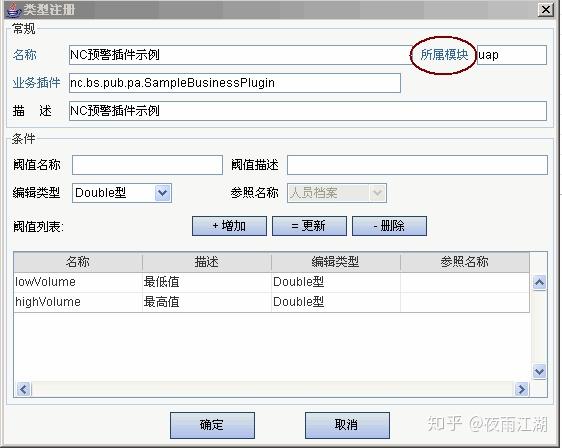Click the 业务插件 input field

235,83
